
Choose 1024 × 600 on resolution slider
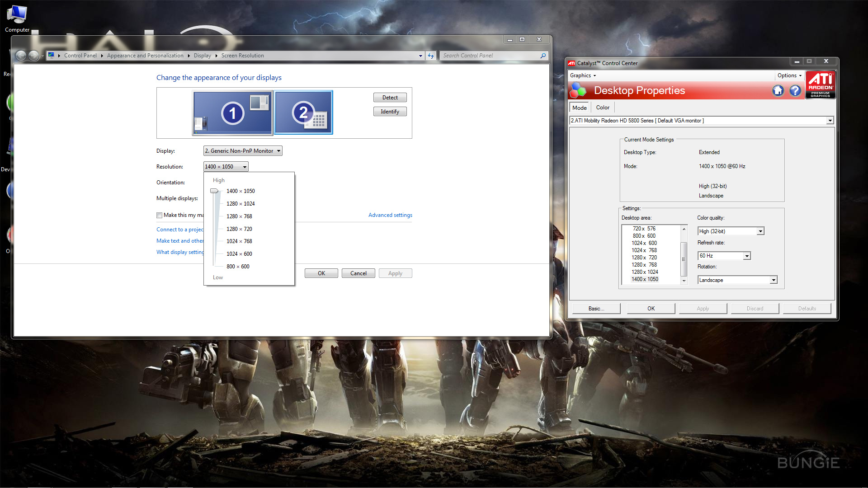point(239,254)
